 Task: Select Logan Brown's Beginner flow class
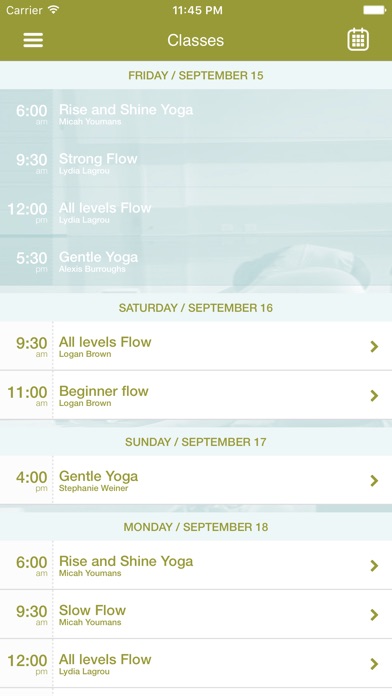coord(196,395)
